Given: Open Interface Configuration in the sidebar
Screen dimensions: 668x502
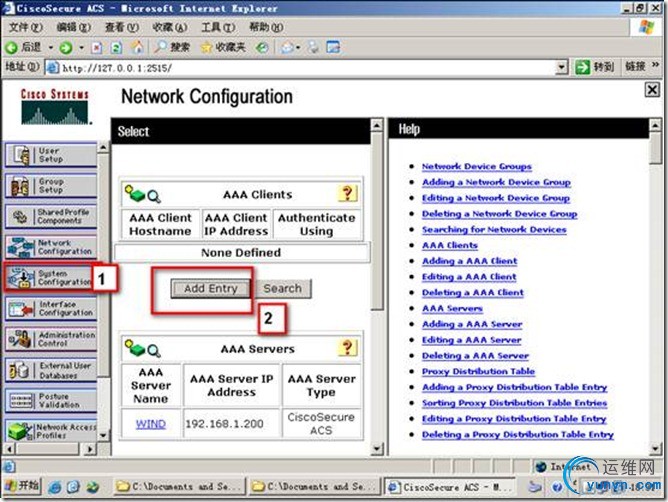Looking at the screenshot, I should pos(51,309).
